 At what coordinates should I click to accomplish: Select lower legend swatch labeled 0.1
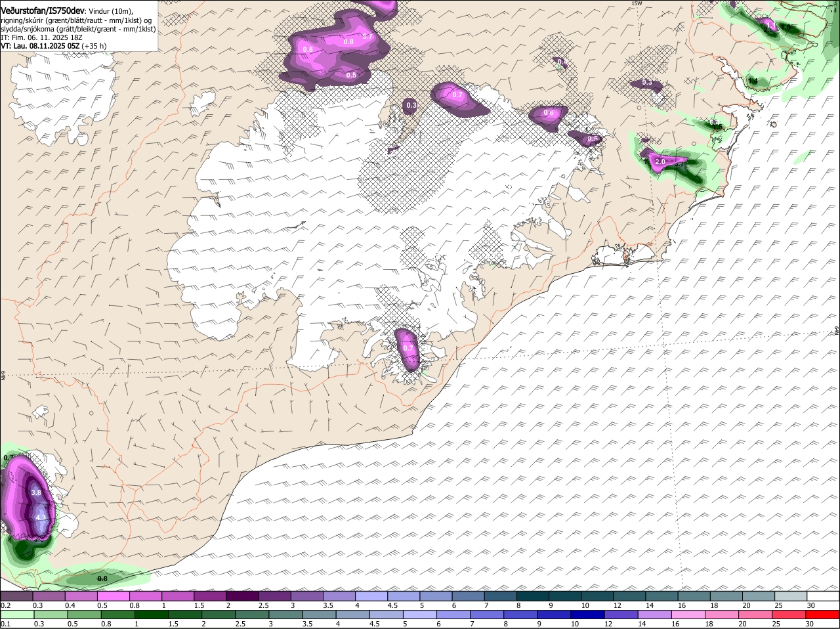point(16,615)
